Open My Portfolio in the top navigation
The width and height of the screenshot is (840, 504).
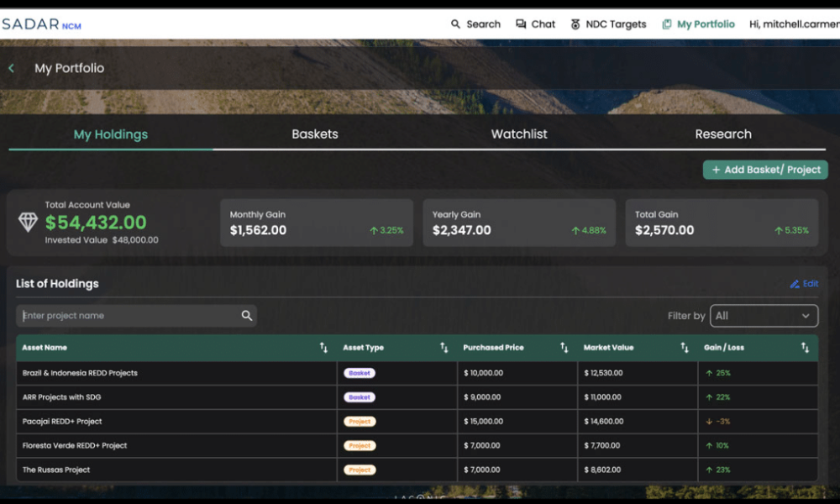698,24
